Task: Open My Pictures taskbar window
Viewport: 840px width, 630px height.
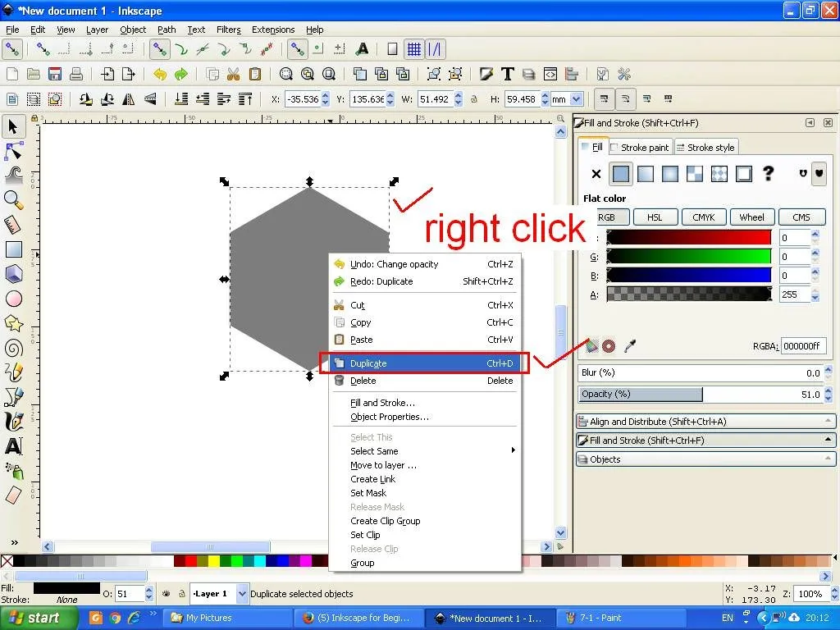Action: (x=227, y=619)
